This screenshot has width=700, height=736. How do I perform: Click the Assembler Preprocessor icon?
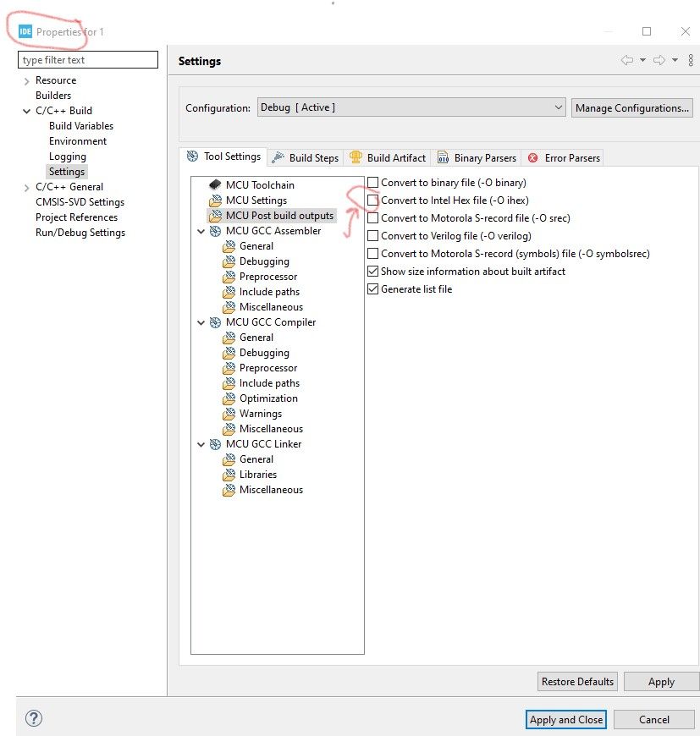229,277
